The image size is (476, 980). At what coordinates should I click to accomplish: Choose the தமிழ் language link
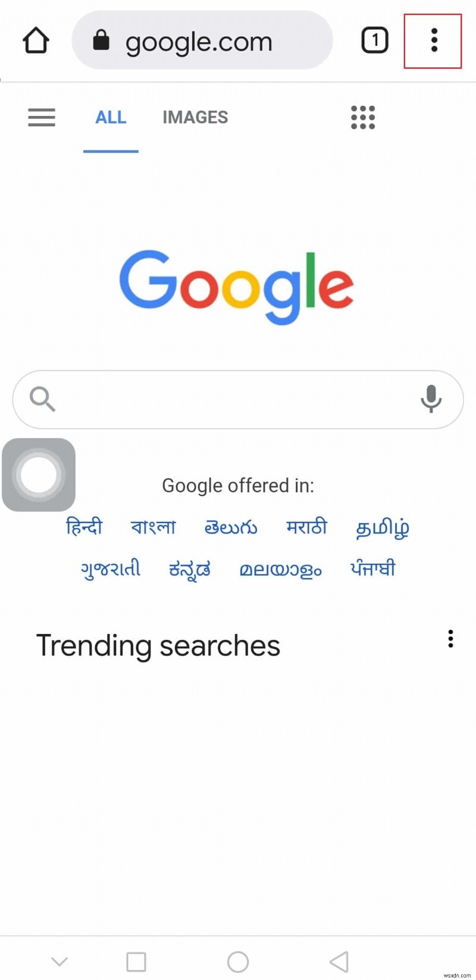[382, 527]
